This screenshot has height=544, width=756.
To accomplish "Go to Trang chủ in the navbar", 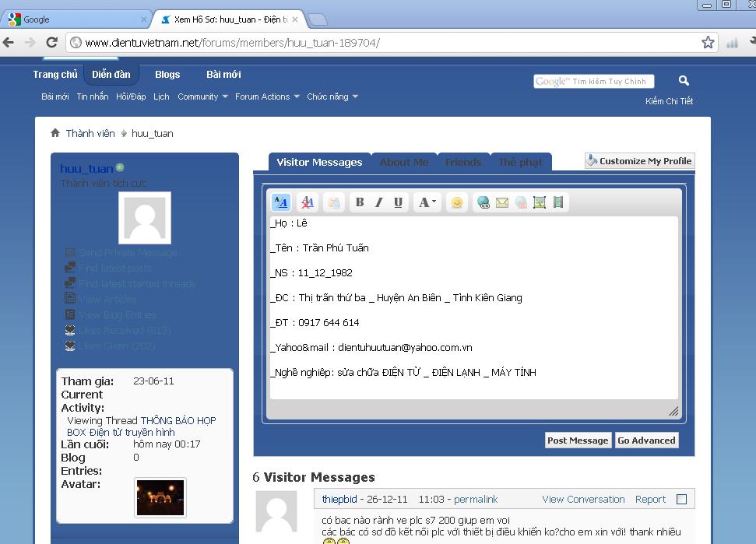I will coord(55,74).
